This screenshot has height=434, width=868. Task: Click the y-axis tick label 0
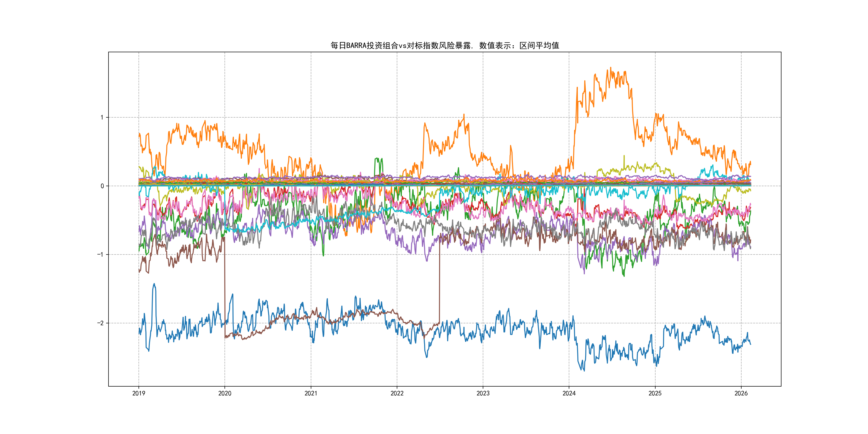pyautogui.click(x=102, y=186)
